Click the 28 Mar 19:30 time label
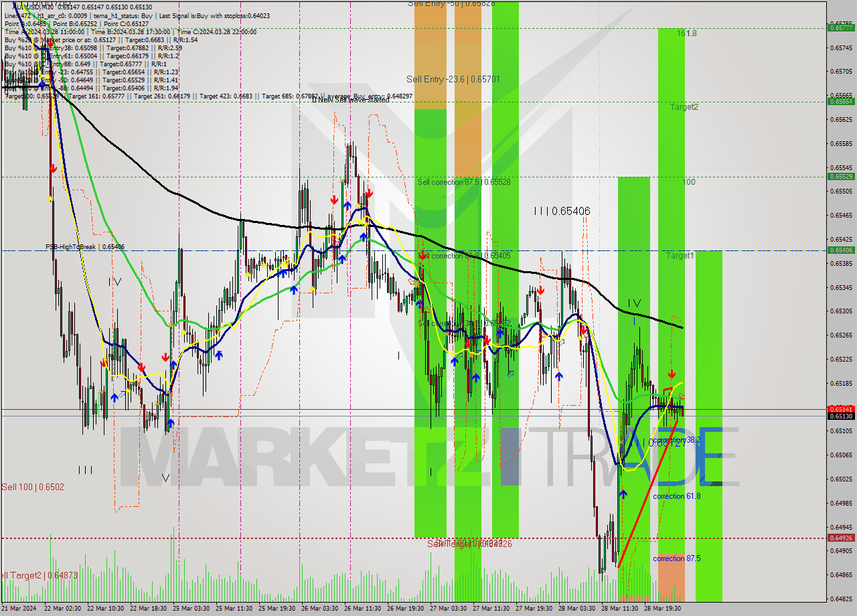Screen dimensions: 857x616 (x=662, y=608)
